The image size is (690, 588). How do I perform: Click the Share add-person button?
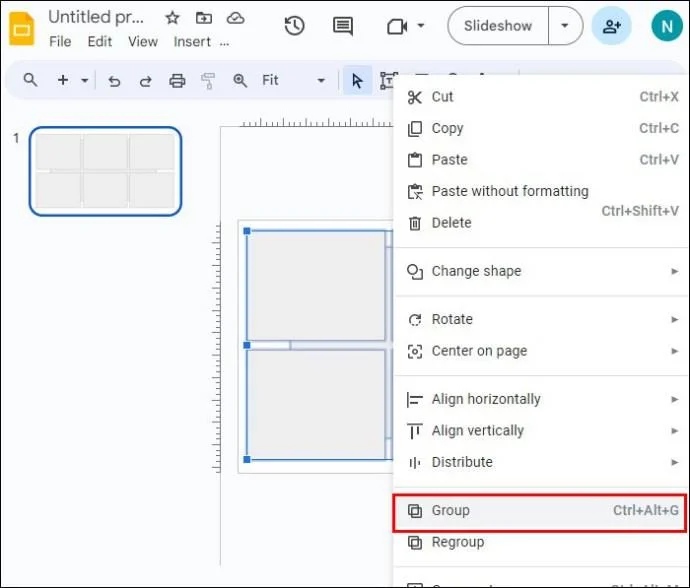(x=612, y=26)
